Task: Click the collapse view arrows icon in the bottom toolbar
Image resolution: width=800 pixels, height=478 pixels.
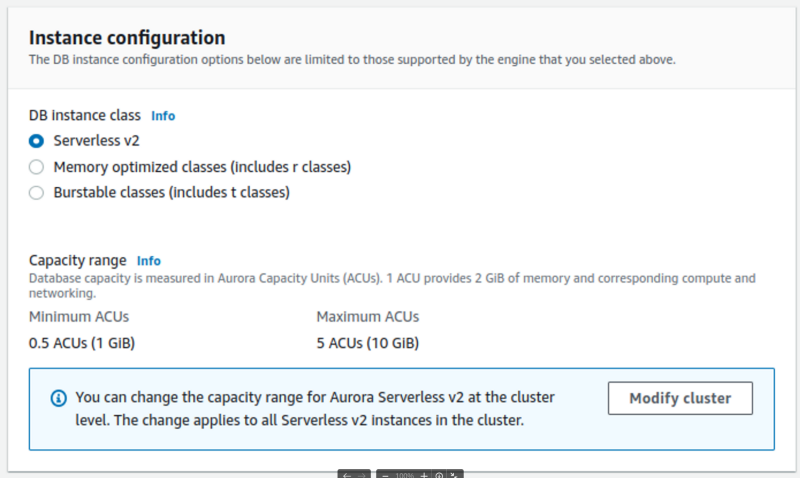Action: [454, 475]
